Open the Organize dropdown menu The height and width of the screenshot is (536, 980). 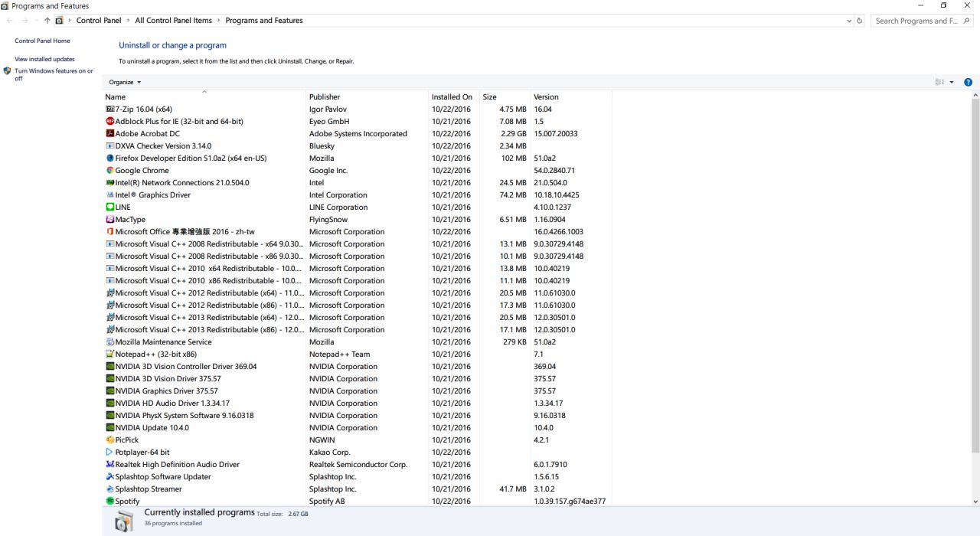coord(126,82)
